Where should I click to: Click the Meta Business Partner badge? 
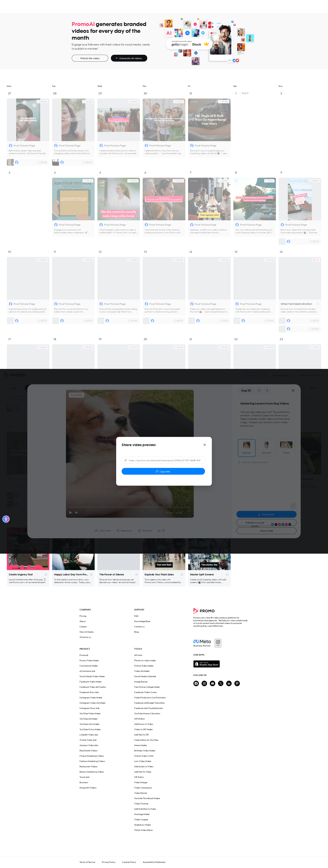click(x=202, y=643)
